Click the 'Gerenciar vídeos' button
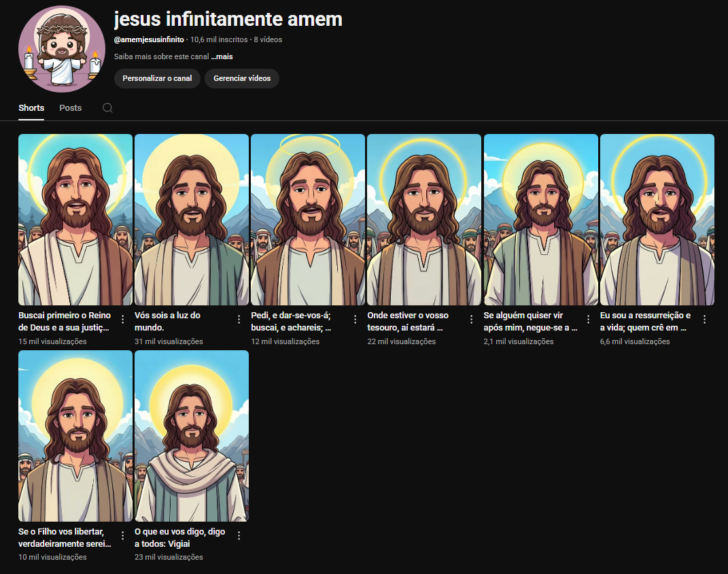This screenshot has width=728, height=574. [x=242, y=78]
